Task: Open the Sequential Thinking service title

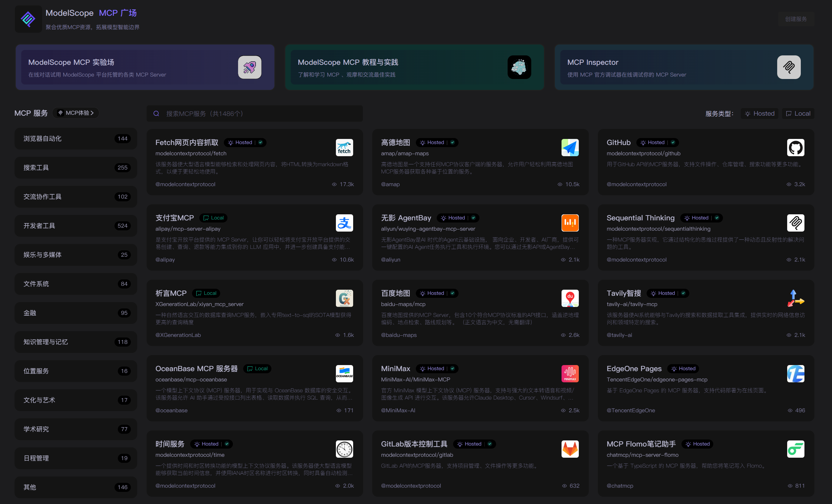Action: click(x=640, y=218)
